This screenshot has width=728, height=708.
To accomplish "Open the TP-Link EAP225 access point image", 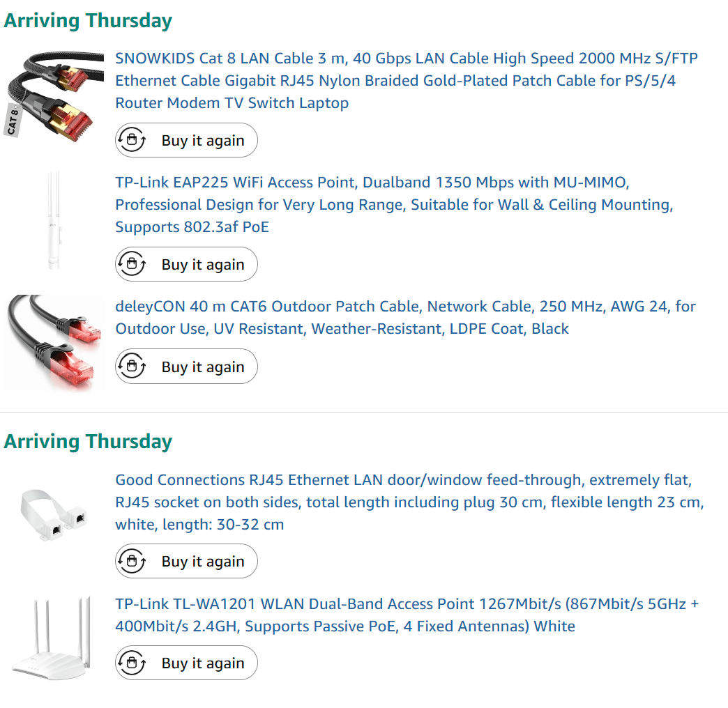I will (x=53, y=220).
